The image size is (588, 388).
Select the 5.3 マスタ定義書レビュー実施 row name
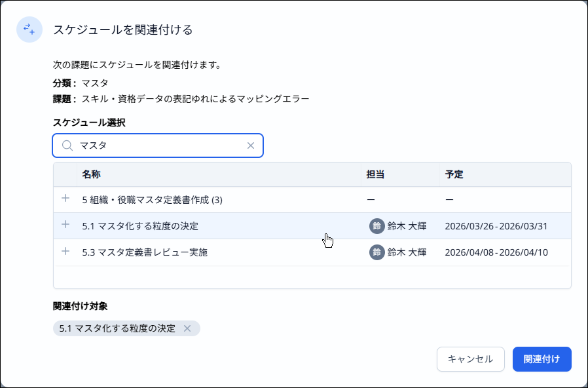point(145,252)
